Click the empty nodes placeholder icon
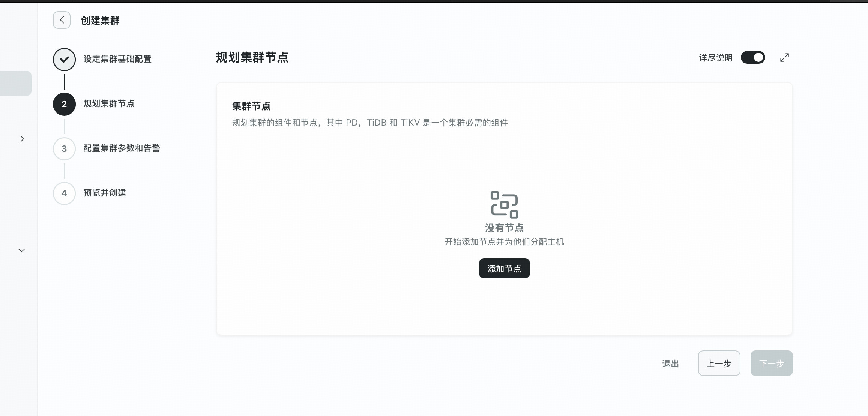868x416 pixels. tap(504, 205)
